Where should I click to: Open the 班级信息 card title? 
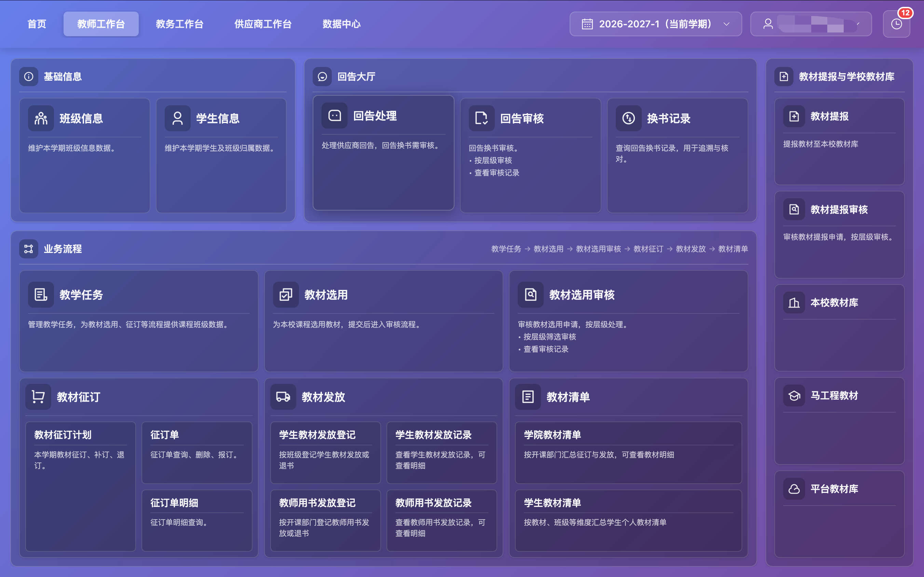(x=81, y=118)
